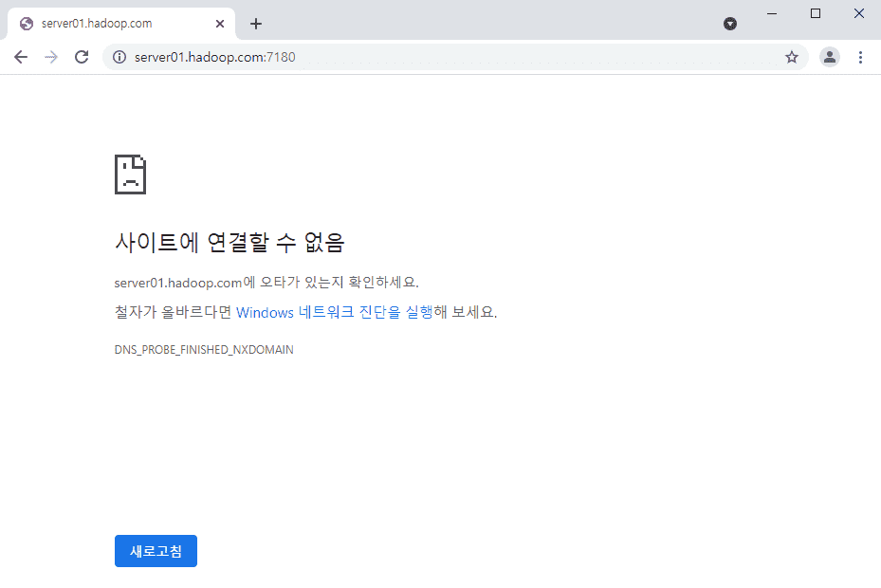This screenshot has height=588, width=881.
Task: Open the Windows 네트워크 진단을 실행 link
Action: [335, 312]
